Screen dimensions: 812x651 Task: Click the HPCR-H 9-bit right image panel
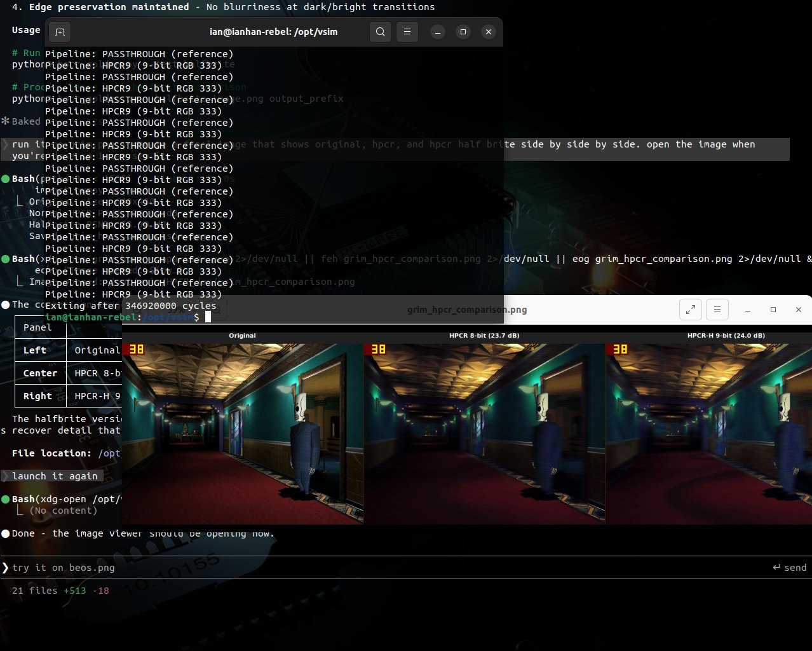[x=708, y=432]
